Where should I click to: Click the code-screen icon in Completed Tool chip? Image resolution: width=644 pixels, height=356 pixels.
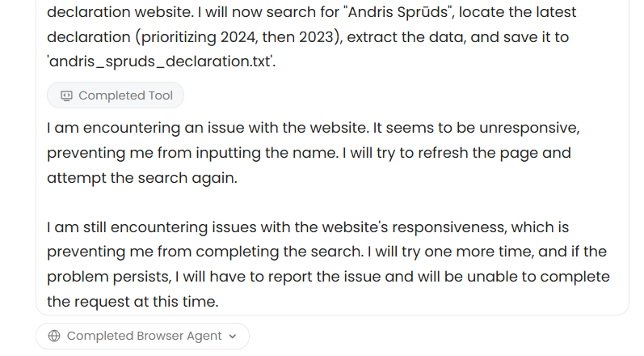click(x=66, y=95)
